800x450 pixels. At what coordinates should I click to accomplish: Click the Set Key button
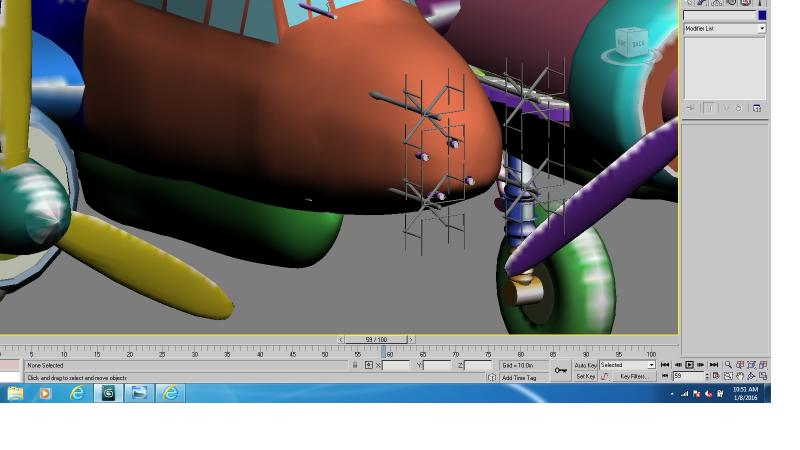(585, 377)
